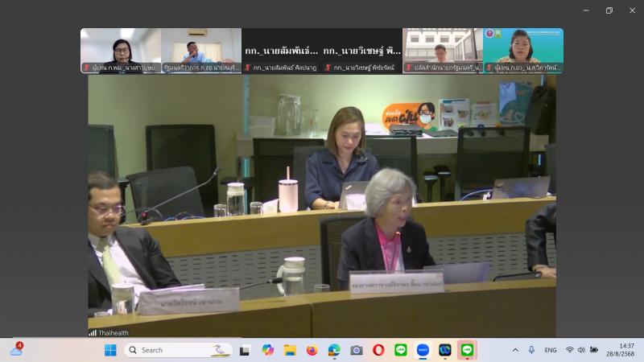Select the participant thumbnail with teal background
Image resolution: width=644 pixels, height=362 pixels.
click(523, 51)
